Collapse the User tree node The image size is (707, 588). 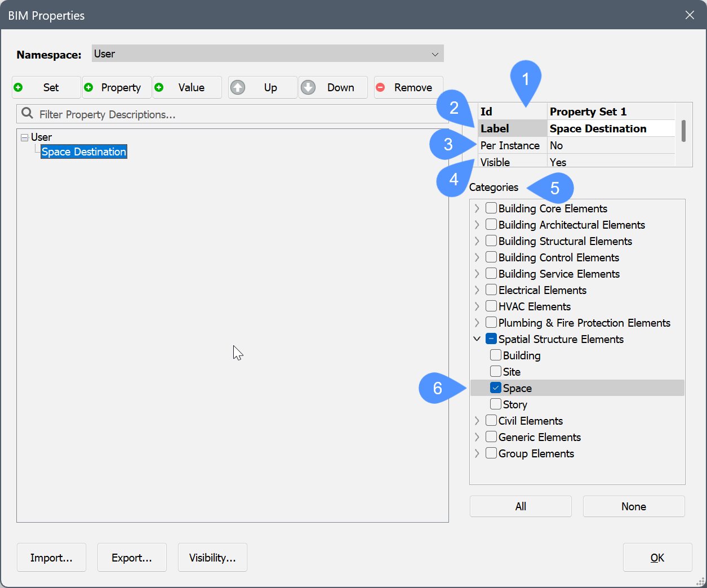[24, 137]
